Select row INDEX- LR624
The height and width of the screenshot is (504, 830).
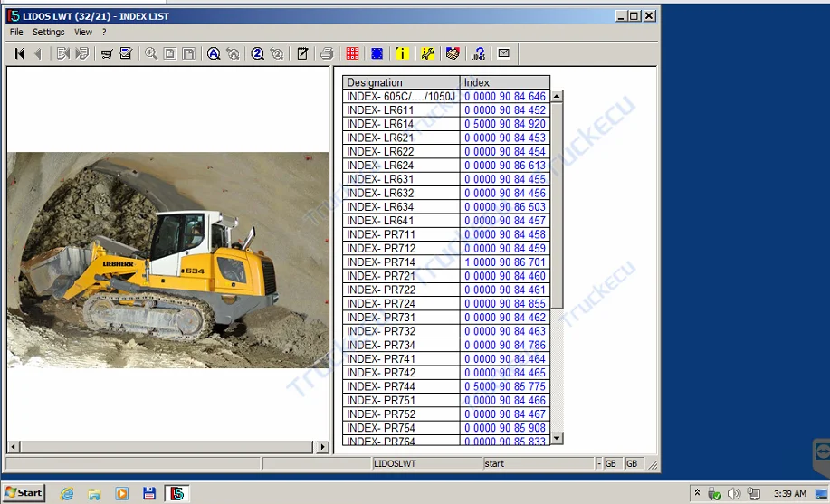tap(401, 166)
